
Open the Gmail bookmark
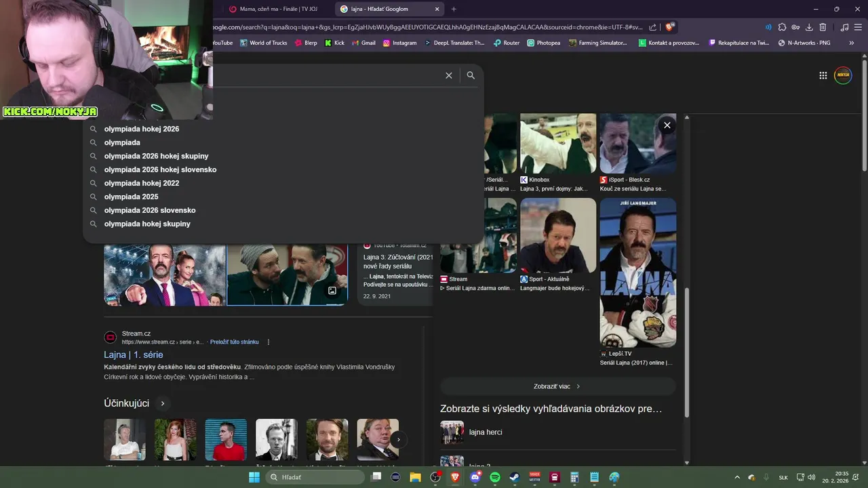363,43
